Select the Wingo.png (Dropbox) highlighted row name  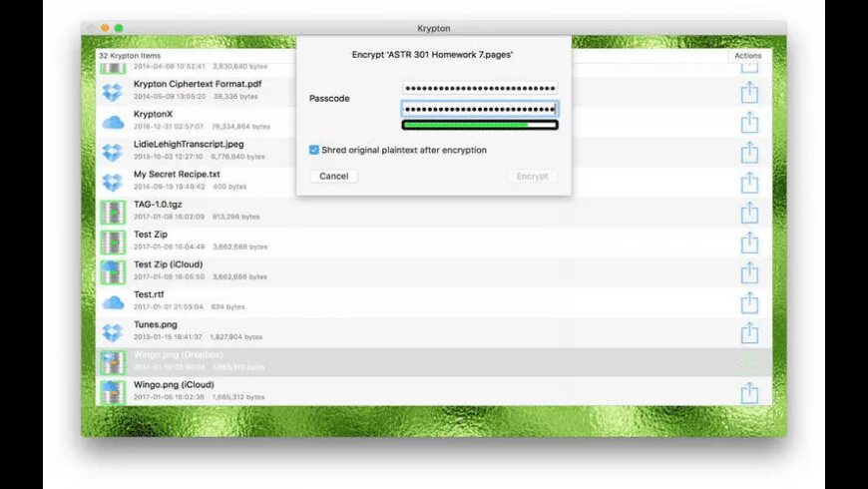(179, 354)
